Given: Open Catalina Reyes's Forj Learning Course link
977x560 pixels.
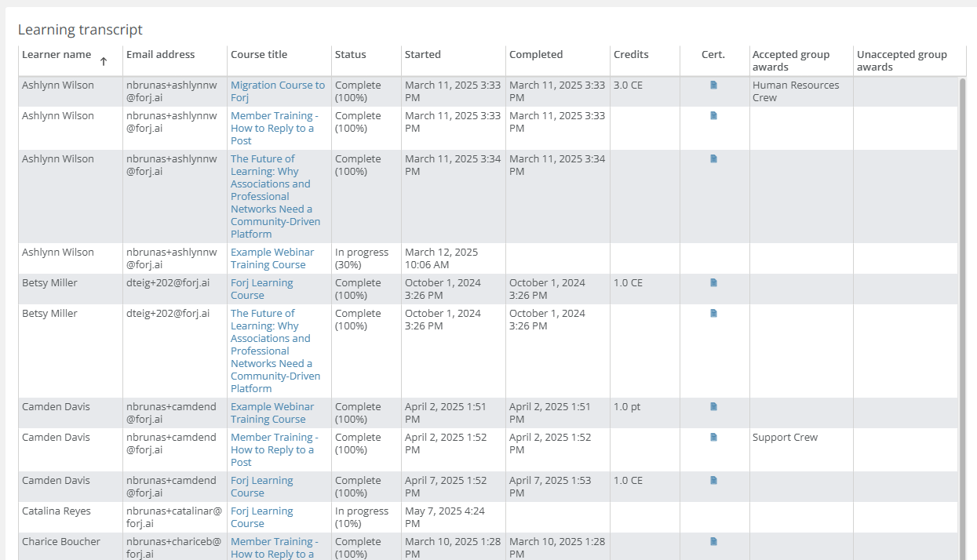Looking at the screenshot, I should click(x=262, y=517).
